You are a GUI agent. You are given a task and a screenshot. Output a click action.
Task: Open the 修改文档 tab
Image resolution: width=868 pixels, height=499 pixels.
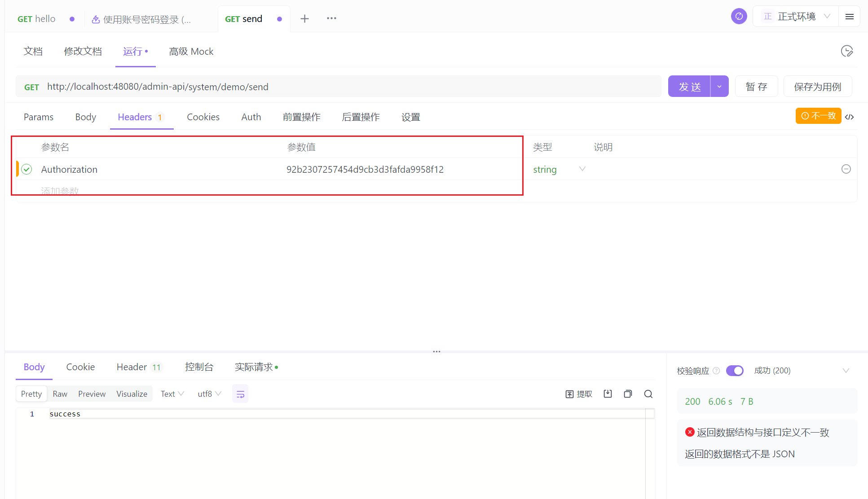[83, 51]
